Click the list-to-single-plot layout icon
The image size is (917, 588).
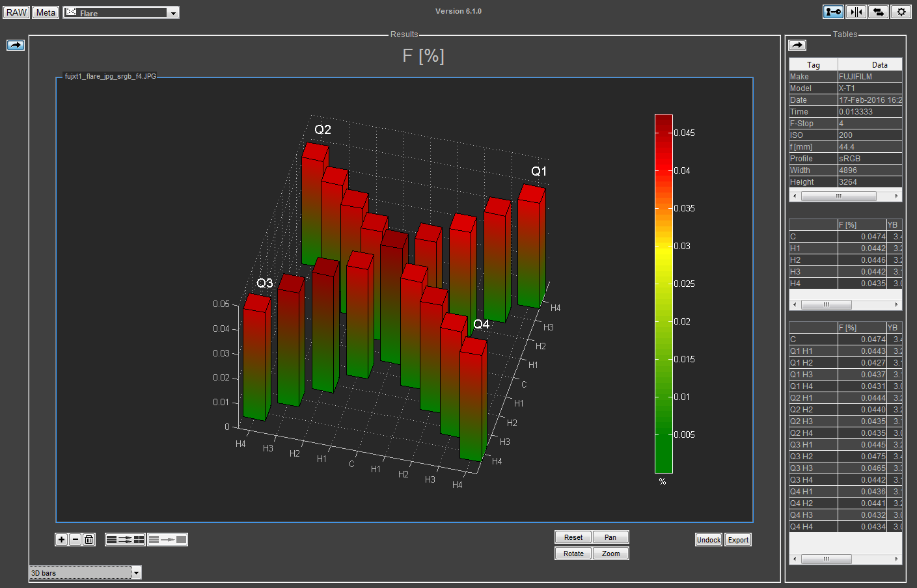(x=167, y=539)
